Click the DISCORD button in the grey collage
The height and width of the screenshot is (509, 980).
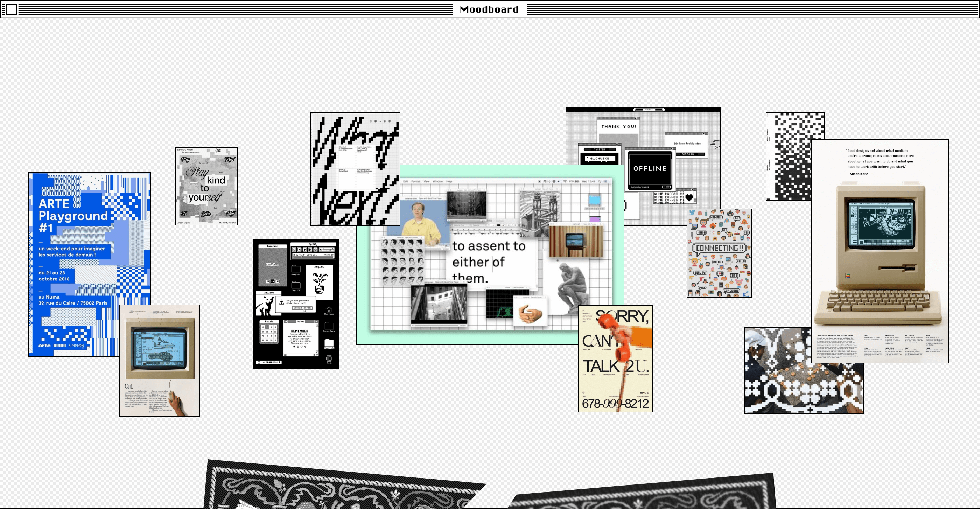(x=687, y=154)
